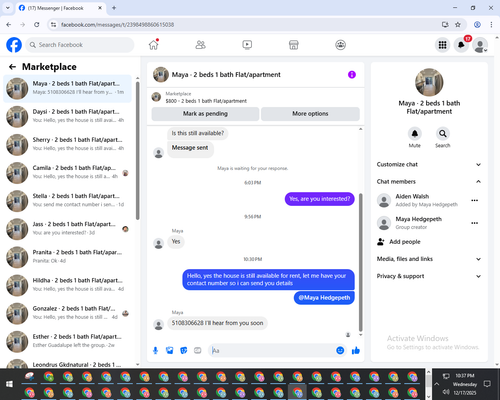Open the Friends icon in the top navigation
This screenshot has height=400, width=500.
[200, 45]
